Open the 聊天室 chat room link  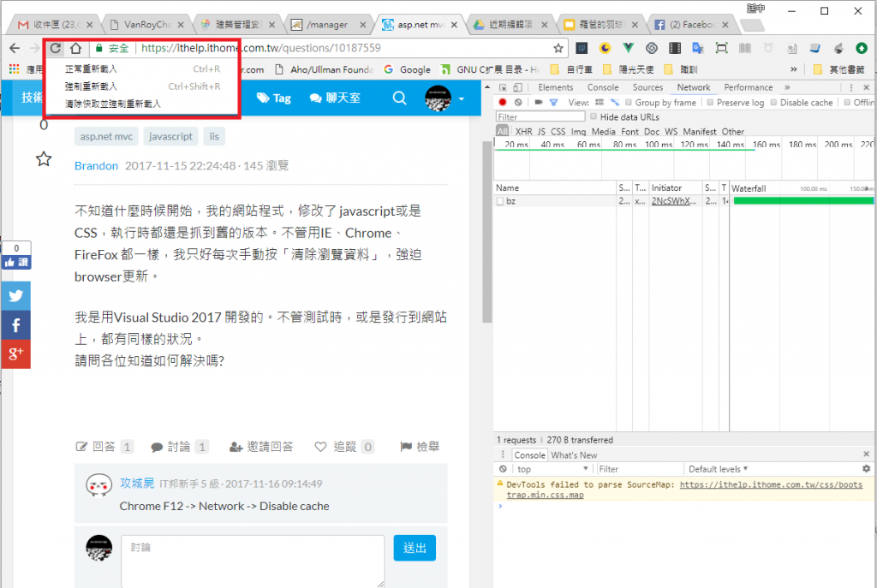pos(335,98)
